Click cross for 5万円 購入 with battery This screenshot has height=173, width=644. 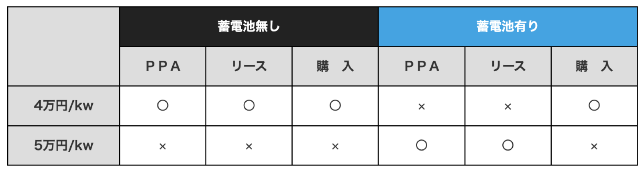tap(594, 147)
